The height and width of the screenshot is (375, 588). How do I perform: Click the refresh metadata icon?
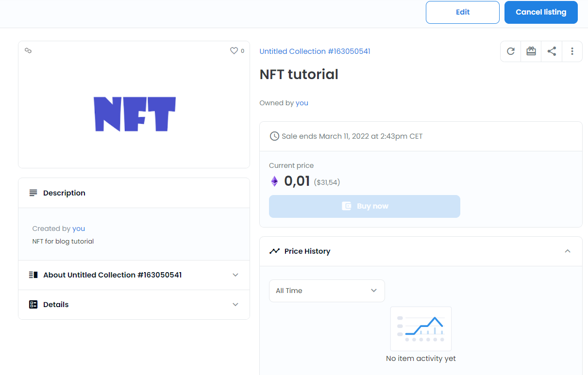pos(510,51)
